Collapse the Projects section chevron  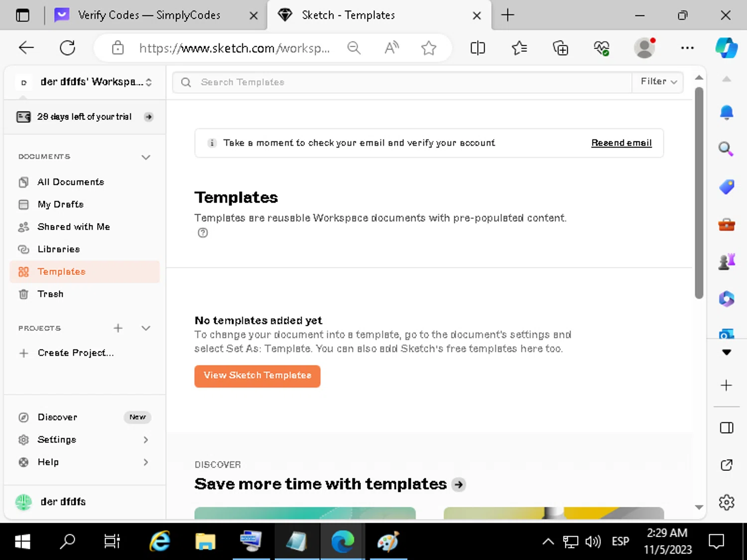click(146, 328)
